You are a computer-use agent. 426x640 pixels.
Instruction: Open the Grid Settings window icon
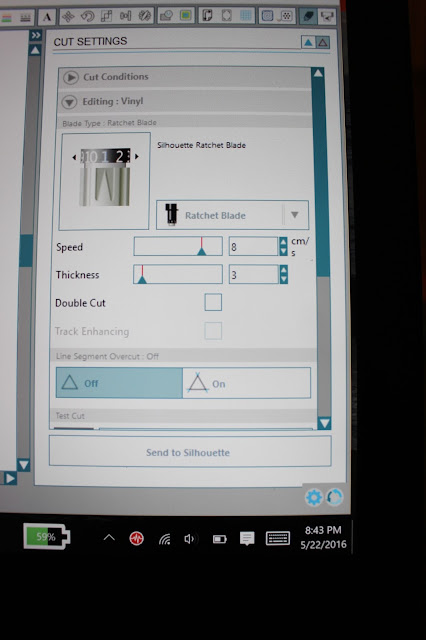click(x=246, y=16)
